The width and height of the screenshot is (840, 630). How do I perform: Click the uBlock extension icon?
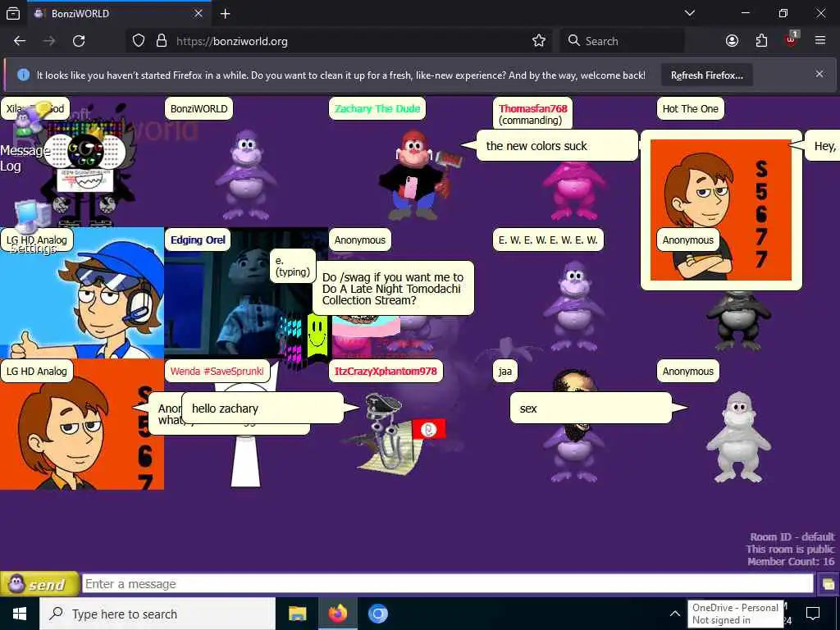click(x=792, y=39)
